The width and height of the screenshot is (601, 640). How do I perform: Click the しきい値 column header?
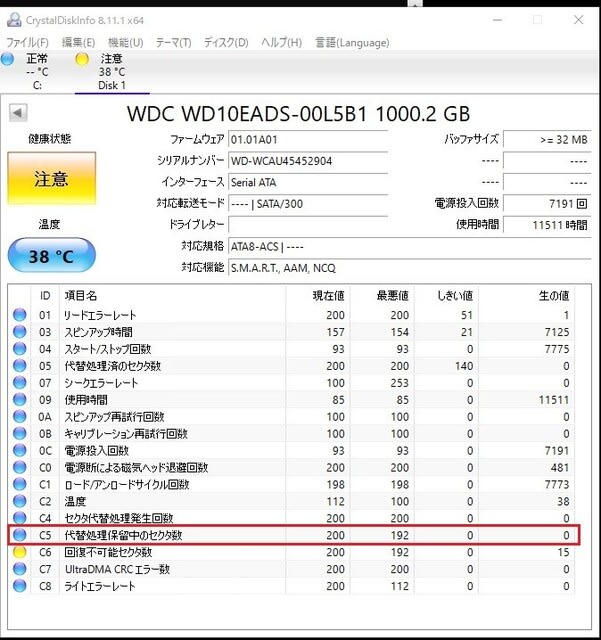click(446, 296)
